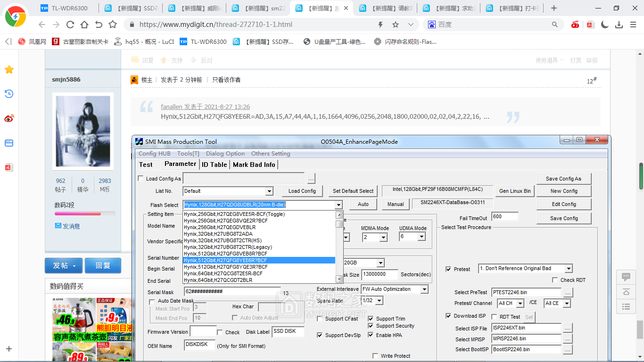Tick the Load Config As checkbox
This screenshot has height=362, width=644.
coord(140,179)
